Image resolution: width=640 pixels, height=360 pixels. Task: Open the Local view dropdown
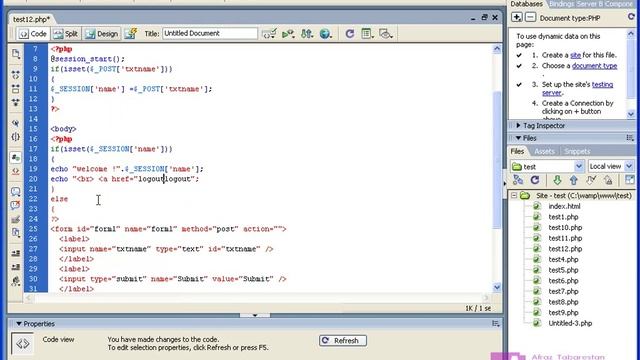tap(611, 167)
